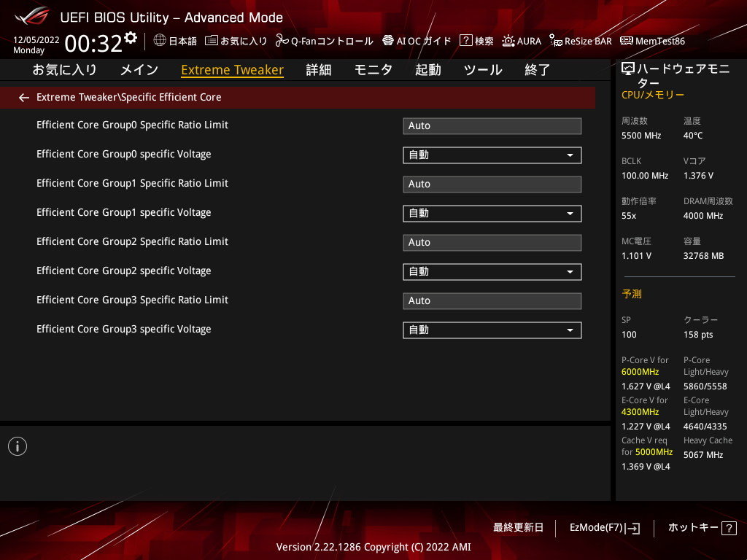Image resolution: width=747 pixels, height=560 pixels.
Task: Open the ツール tab
Action: point(483,70)
